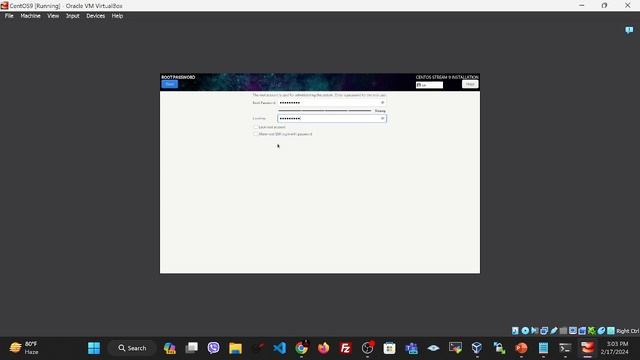Screen dimensions: 640x360
Task: Open the File menu
Action: coord(9,16)
